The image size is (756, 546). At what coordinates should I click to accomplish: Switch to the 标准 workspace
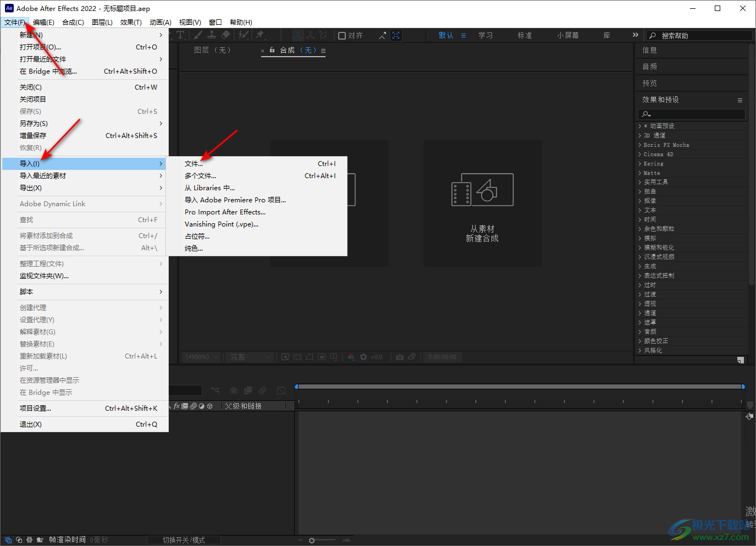(525, 35)
